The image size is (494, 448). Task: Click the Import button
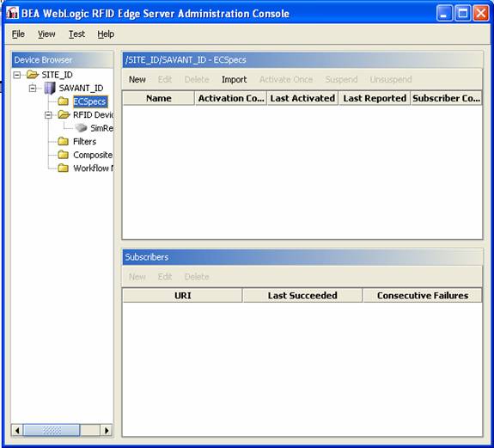coord(234,79)
